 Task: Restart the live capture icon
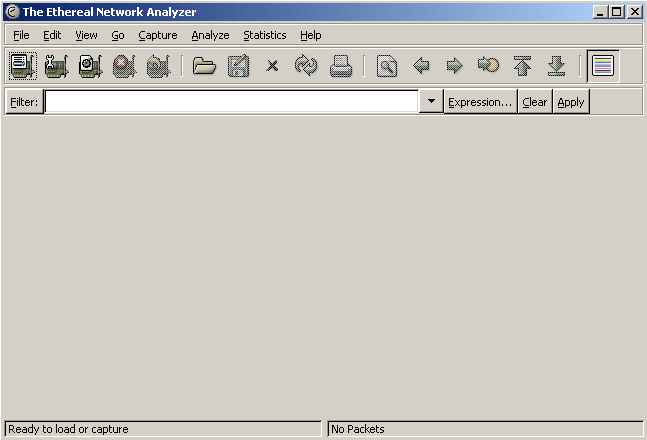[158, 66]
